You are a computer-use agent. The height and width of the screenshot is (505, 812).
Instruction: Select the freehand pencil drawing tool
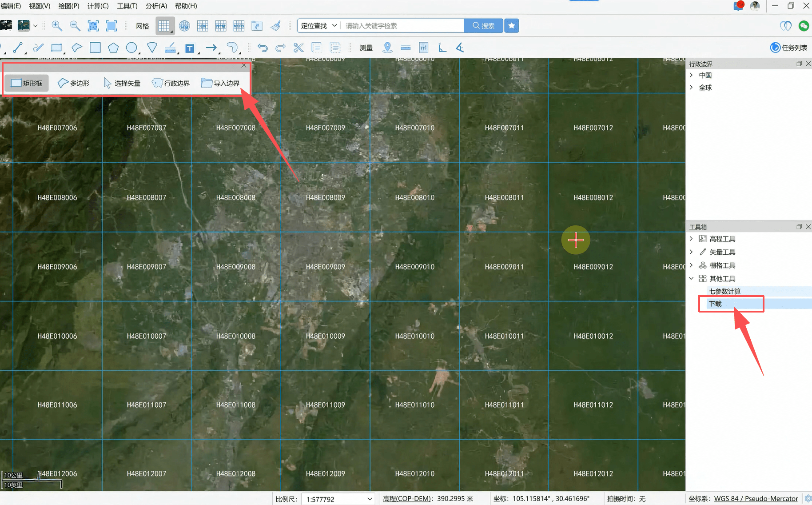[x=38, y=48]
